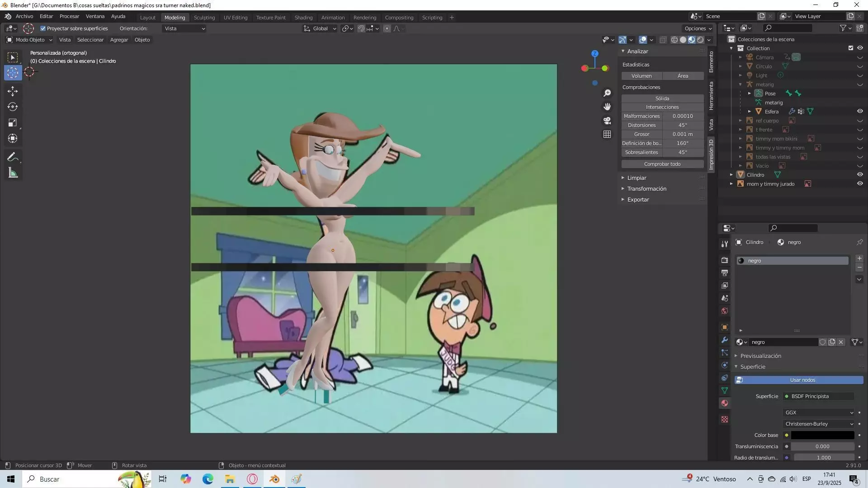868x488 pixels.
Task: Expand the Limpiar panel
Action: point(637,178)
